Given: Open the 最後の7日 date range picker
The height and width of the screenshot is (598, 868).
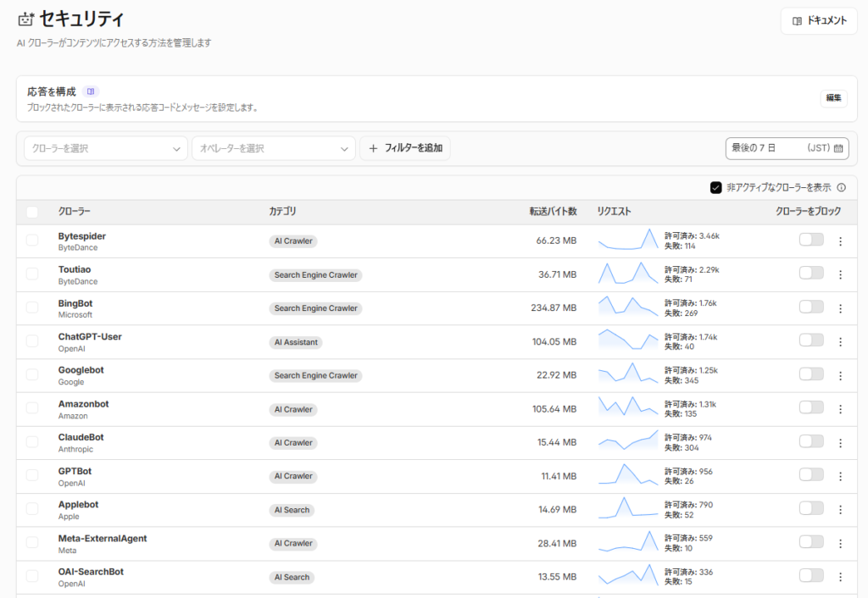Looking at the screenshot, I should [x=787, y=148].
